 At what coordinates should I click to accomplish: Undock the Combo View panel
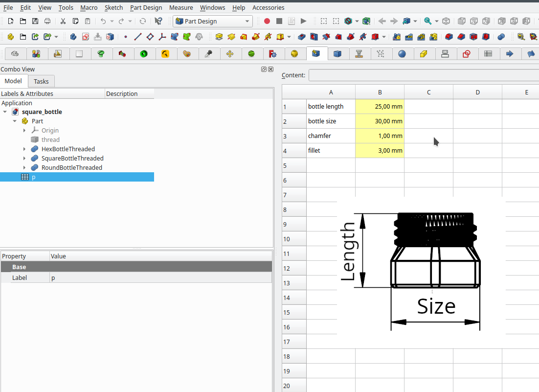click(264, 69)
